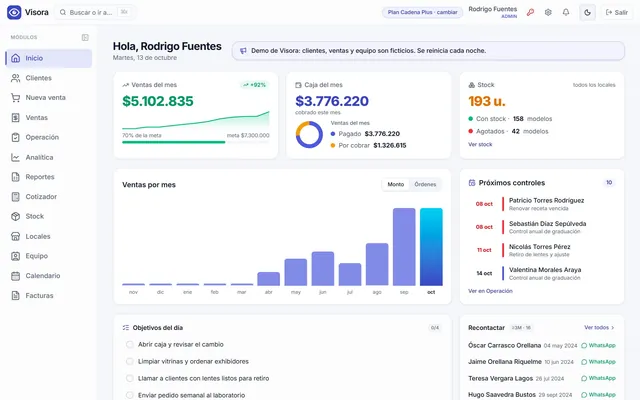Check Enviar pedido semanal al laboratorio

click(x=129, y=395)
